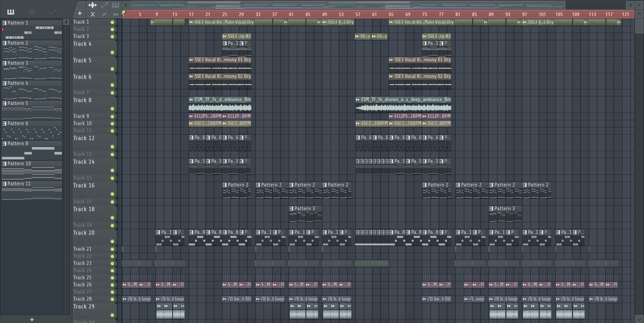Toggle the stretch arrows option
The image size is (644, 323).
tap(116, 14)
